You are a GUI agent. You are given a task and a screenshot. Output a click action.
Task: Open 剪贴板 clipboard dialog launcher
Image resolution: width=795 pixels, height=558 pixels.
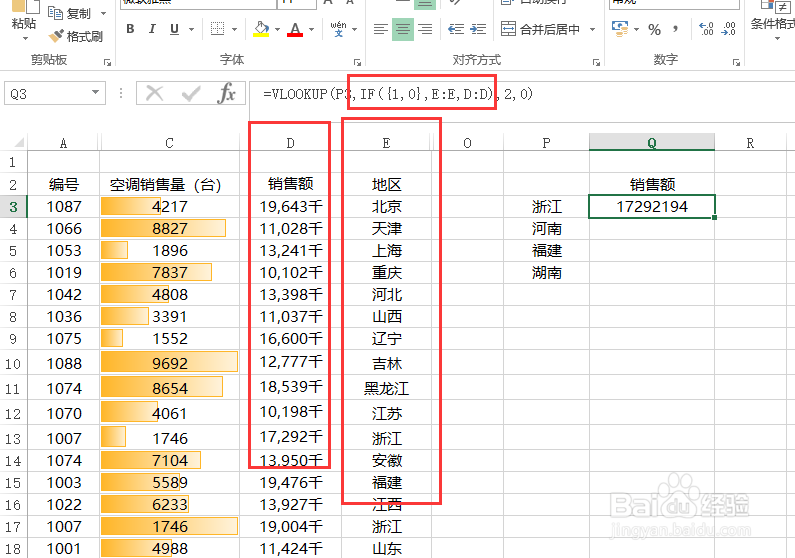point(107,62)
